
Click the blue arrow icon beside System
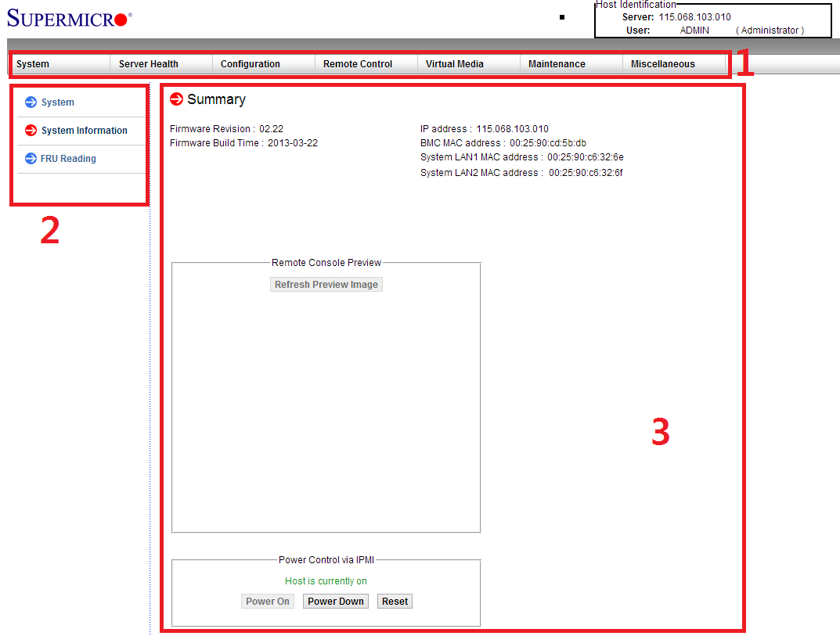click(x=31, y=102)
